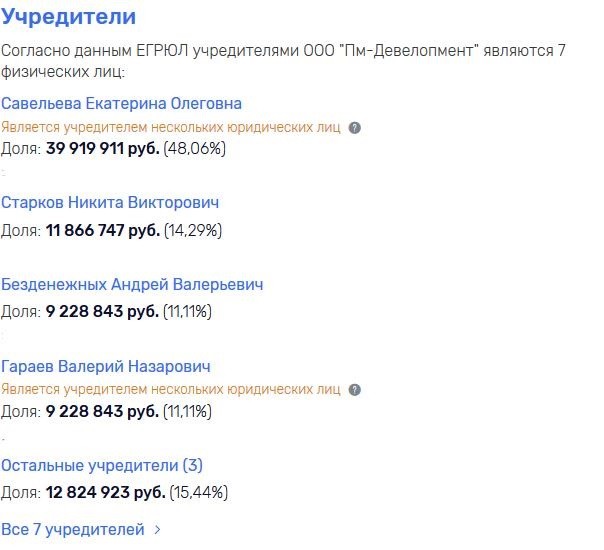604x550 pixels.
Task: Click the orange multi-company note under Гараев
Action: click(x=171, y=390)
